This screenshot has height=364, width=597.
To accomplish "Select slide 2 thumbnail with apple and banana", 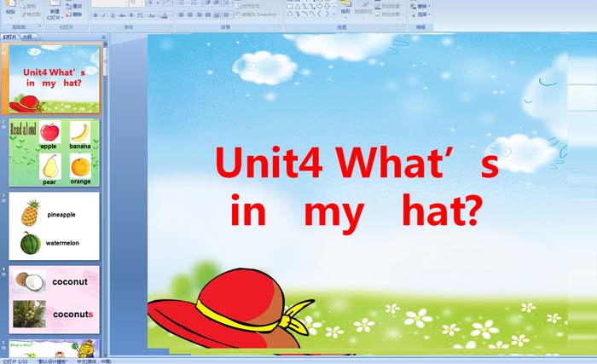I will (54, 153).
